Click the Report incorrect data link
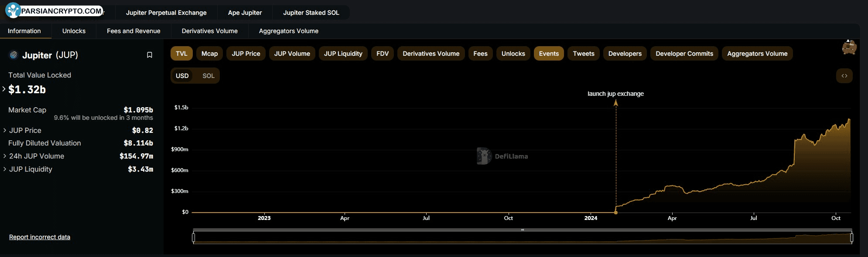 point(40,237)
